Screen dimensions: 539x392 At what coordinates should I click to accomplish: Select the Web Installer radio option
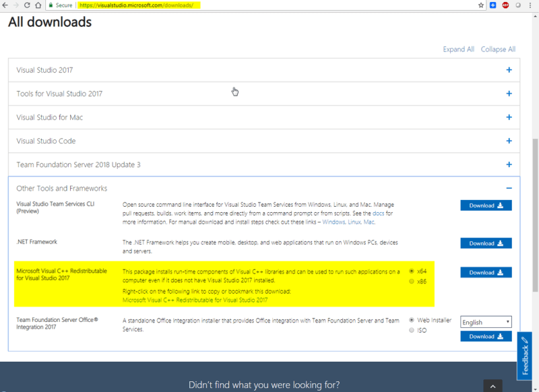click(x=412, y=320)
